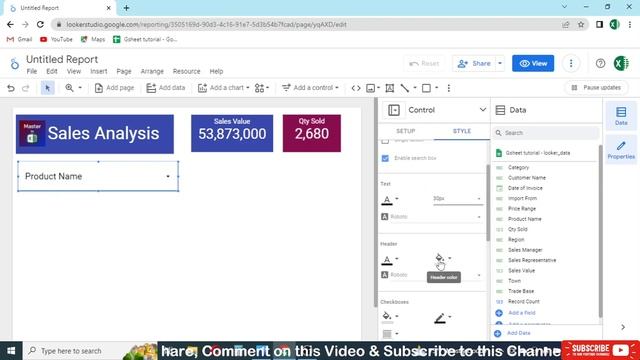Open the File menu
The height and width of the screenshot is (360, 640).
pyautogui.click(x=32, y=71)
